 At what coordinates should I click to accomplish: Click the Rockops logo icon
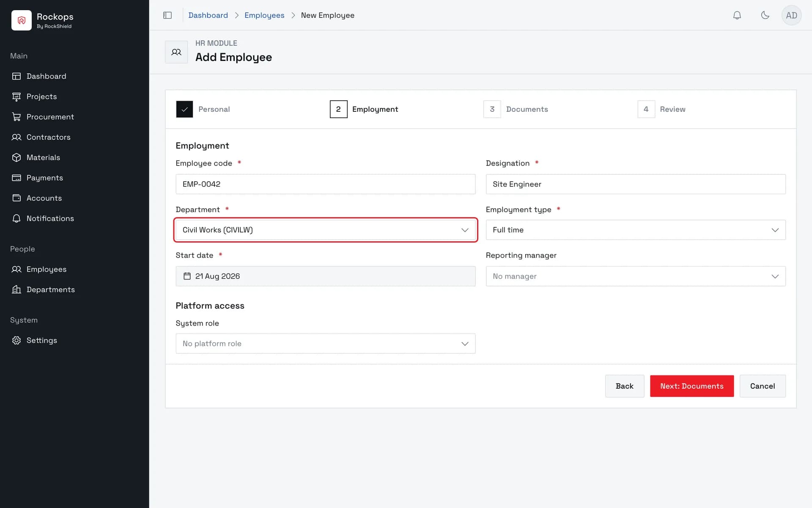point(22,20)
